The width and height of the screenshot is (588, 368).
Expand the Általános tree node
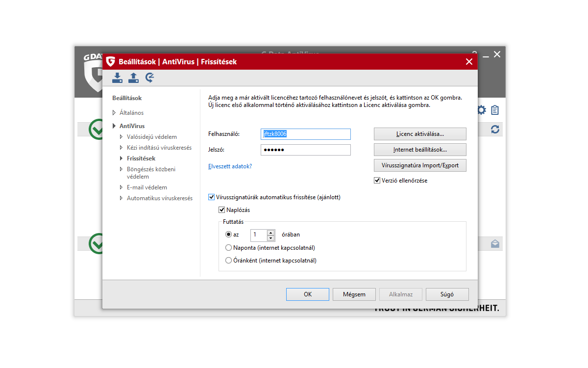click(x=114, y=113)
